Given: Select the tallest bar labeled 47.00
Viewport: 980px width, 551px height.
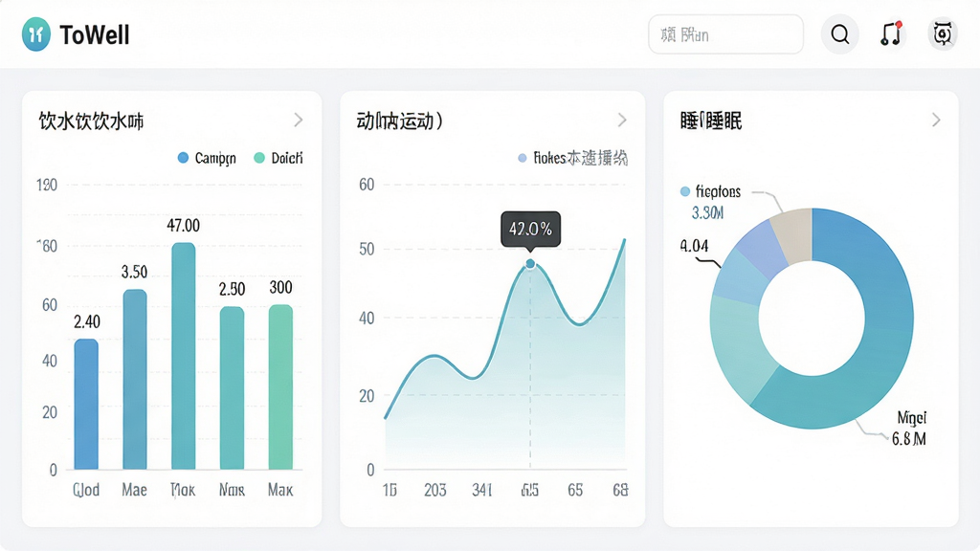Looking at the screenshot, I should click(x=183, y=356).
